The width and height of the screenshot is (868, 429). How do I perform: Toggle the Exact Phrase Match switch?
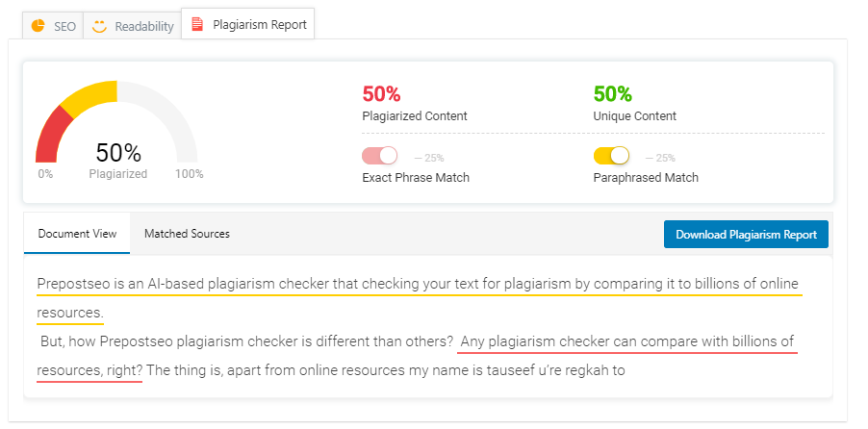[379, 156]
